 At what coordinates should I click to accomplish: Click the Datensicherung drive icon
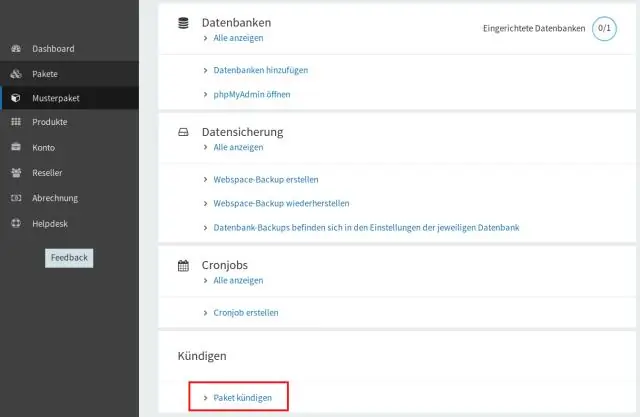click(x=183, y=132)
